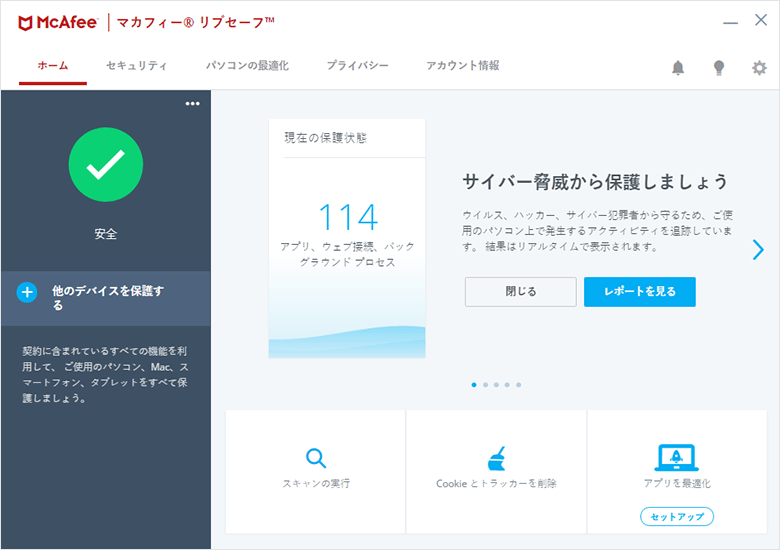The height and width of the screenshot is (550, 780).
Task: Open settings via the gear icon
Action: coord(759,68)
